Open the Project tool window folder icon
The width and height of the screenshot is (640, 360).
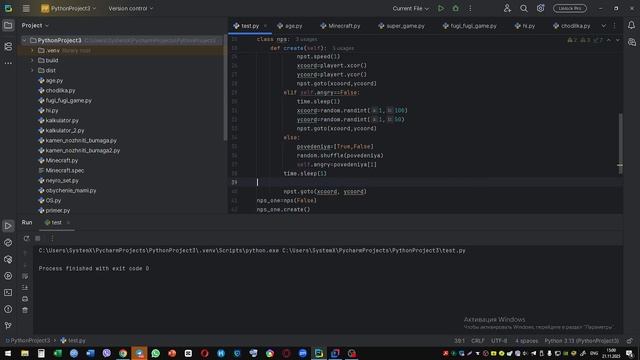[8, 26]
